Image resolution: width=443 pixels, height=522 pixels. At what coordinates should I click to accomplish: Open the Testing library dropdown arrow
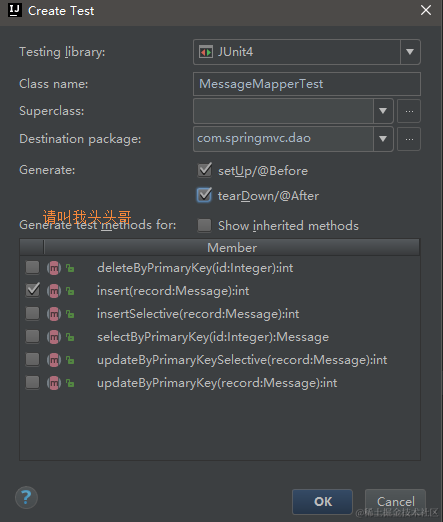[x=410, y=52]
